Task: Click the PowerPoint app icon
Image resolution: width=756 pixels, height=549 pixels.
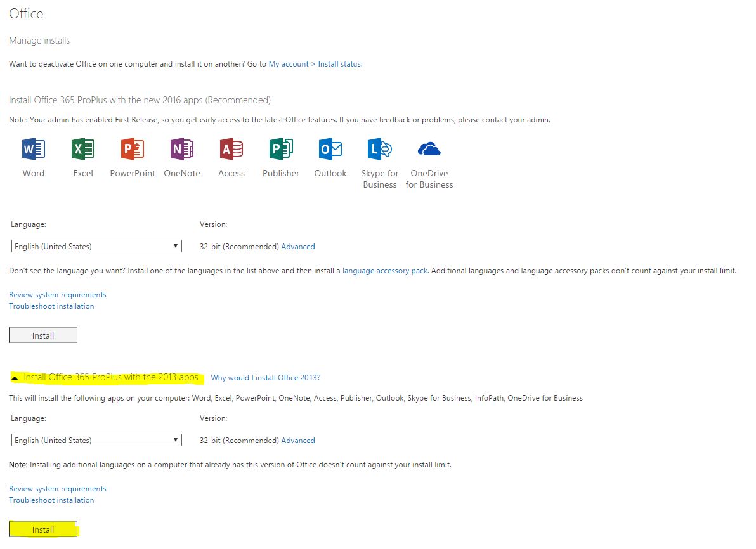Action: point(133,149)
